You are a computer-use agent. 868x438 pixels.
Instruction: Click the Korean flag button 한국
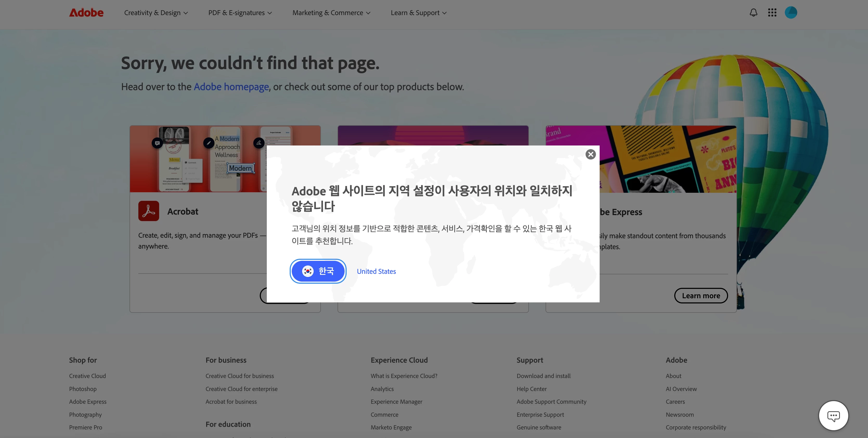point(318,271)
